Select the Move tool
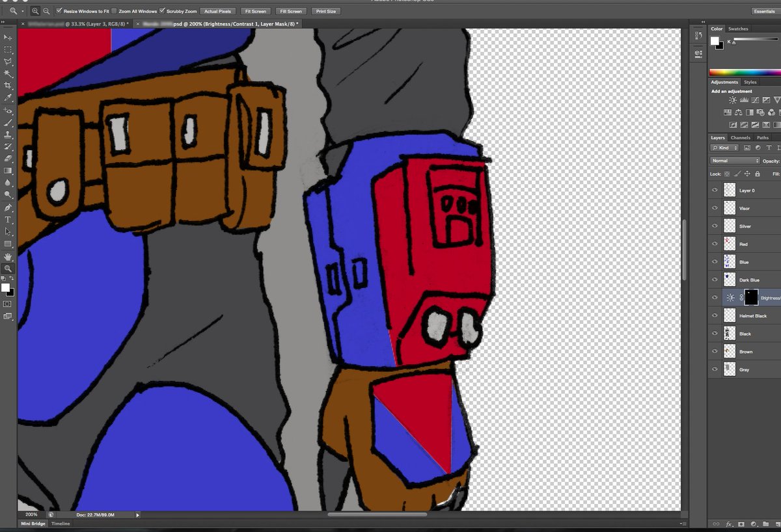The height and width of the screenshot is (532, 781). [x=8, y=37]
